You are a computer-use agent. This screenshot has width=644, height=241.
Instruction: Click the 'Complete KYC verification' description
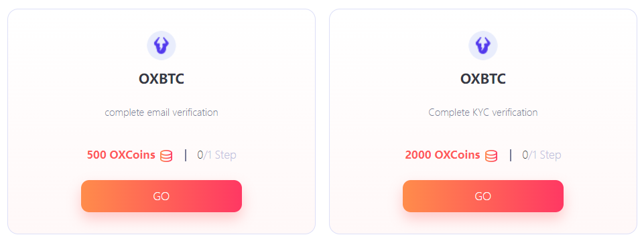[x=483, y=112]
